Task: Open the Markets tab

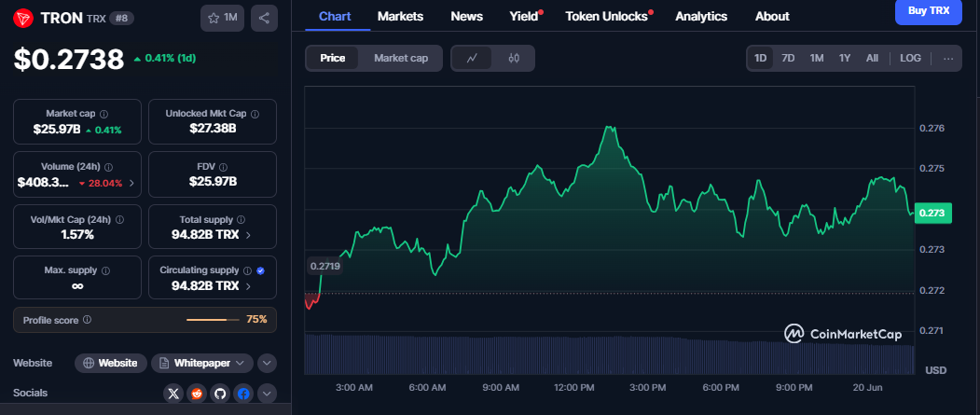Action: click(401, 16)
